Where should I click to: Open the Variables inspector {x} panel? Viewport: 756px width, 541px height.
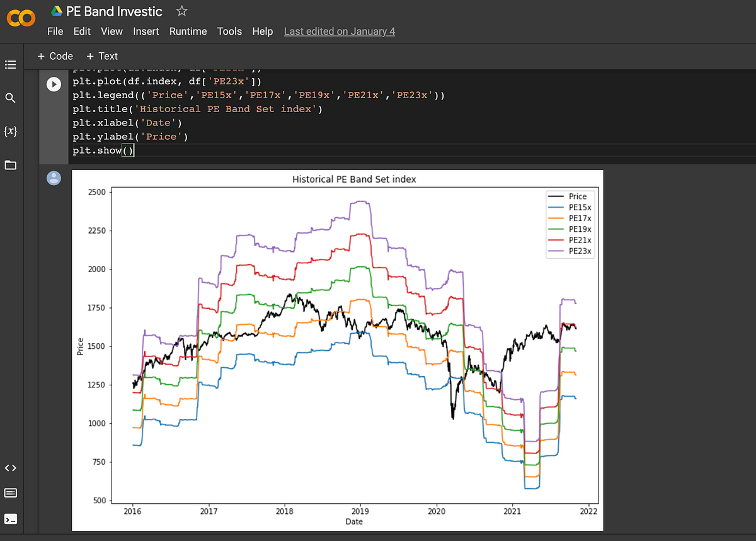[10, 131]
